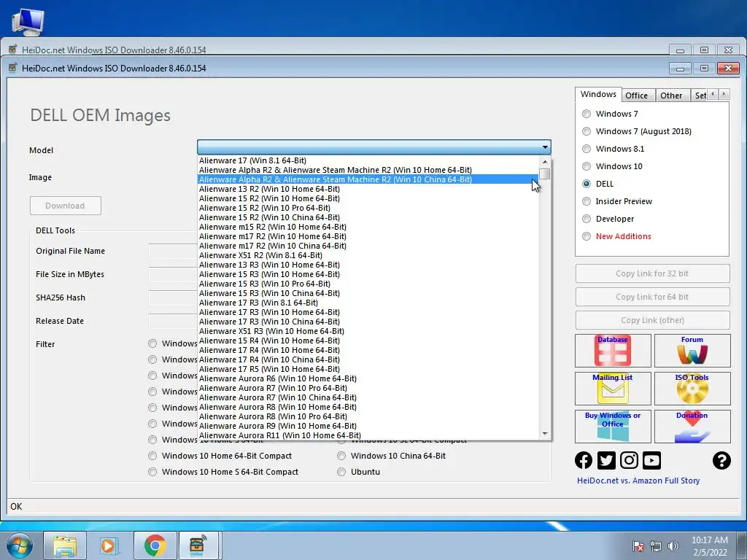The height and width of the screenshot is (560, 747).
Task: Choose Alienware X51 R2 (Win 8.1 64-Bit)
Action: pyautogui.click(x=368, y=255)
